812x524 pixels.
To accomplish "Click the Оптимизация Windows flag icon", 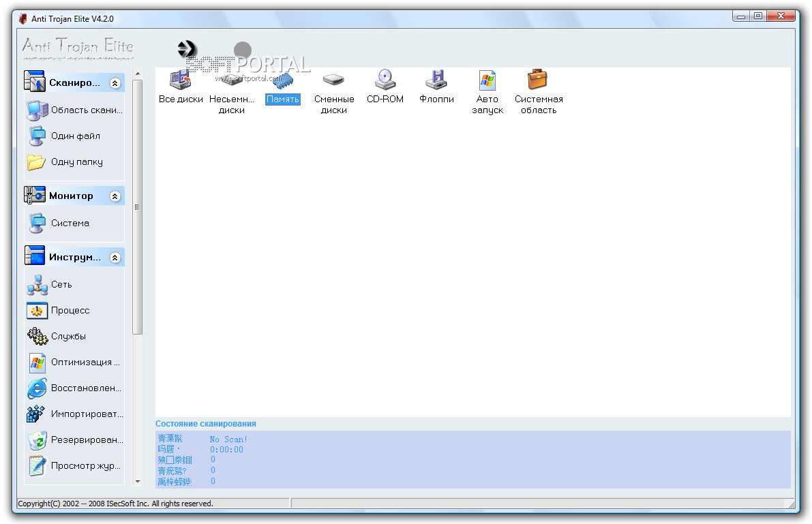I will pyautogui.click(x=37, y=363).
